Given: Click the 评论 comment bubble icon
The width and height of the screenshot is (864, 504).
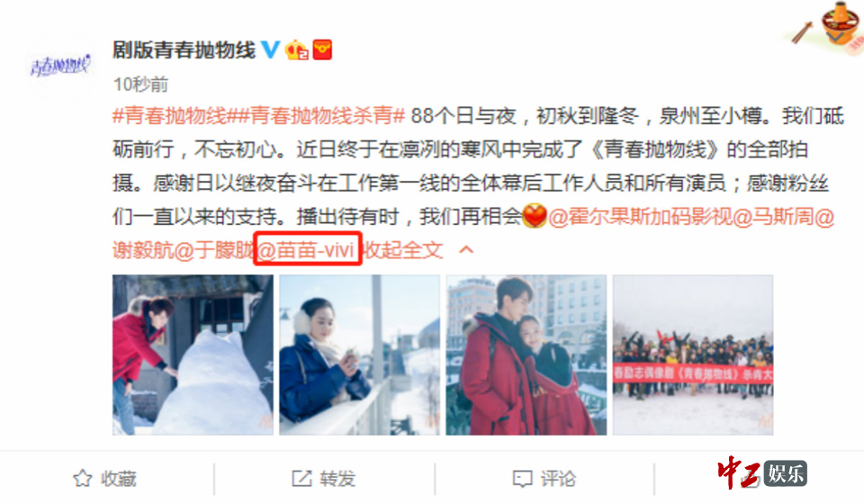Looking at the screenshot, I should coord(522,478).
